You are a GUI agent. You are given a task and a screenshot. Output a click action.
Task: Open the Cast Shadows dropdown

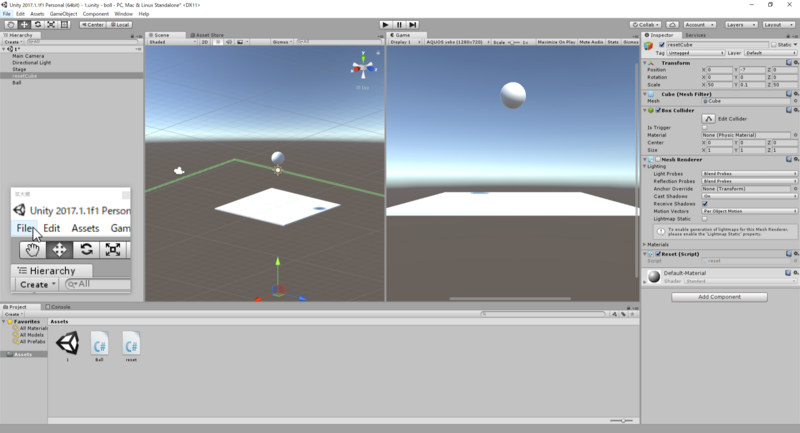749,196
